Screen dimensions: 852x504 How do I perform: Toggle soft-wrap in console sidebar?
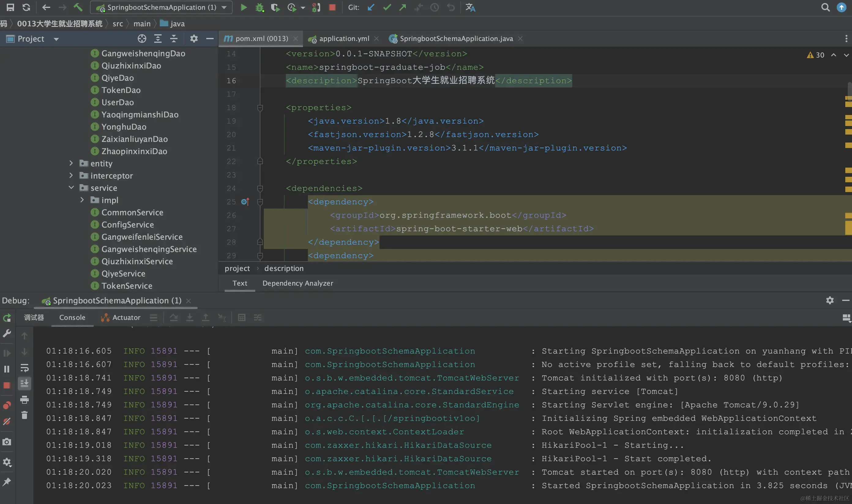24,368
